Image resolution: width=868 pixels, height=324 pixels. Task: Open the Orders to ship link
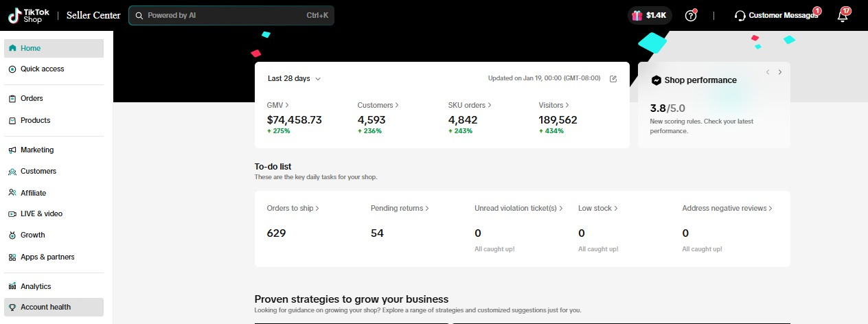click(293, 208)
